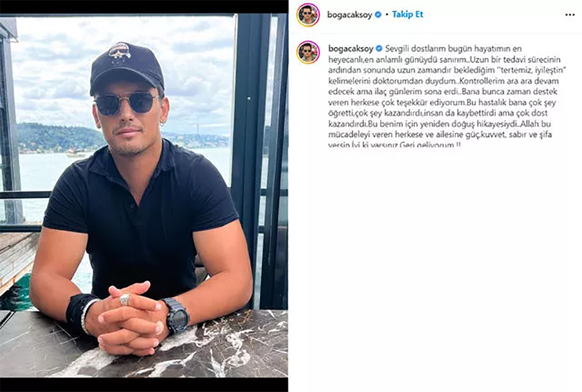Click the sunglasses in the post photo
Image resolution: width=582 pixels, height=392 pixels.
click(x=127, y=103)
